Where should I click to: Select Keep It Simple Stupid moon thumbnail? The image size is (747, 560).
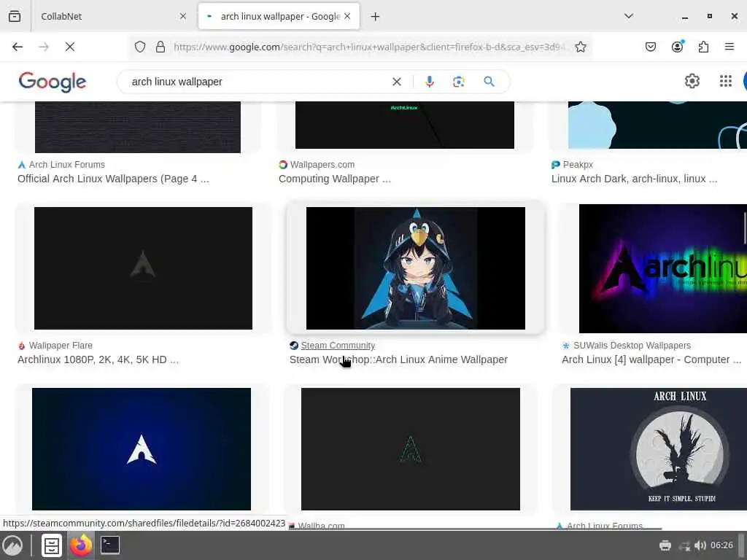(x=659, y=449)
